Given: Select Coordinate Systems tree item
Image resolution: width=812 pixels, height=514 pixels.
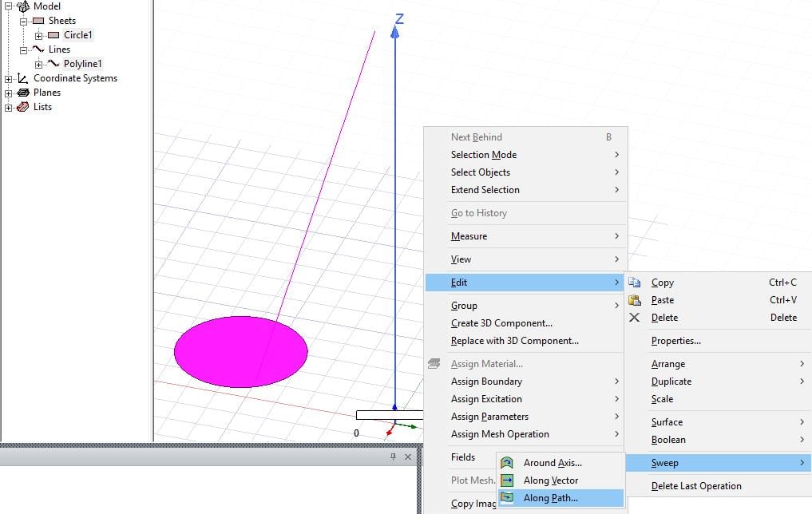Looking at the screenshot, I should click(75, 78).
